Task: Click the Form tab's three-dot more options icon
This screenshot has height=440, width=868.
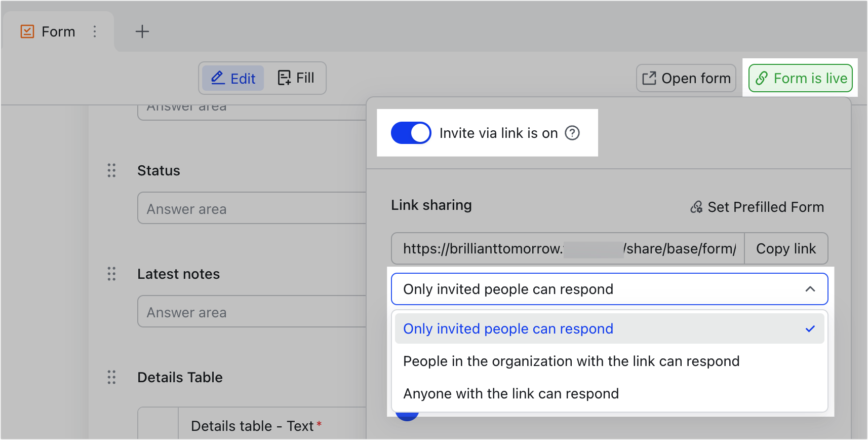Action: [x=95, y=31]
